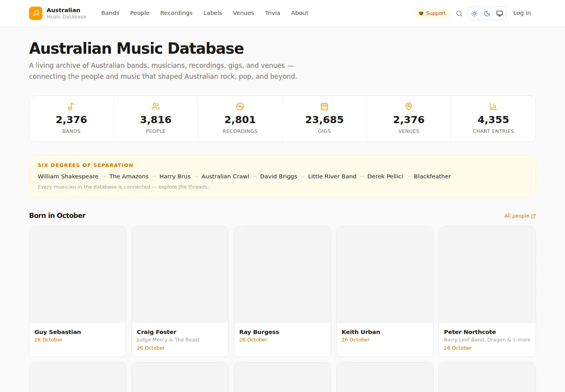This screenshot has height=392, width=565.
Task: Open Blackfeather band link
Action: coord(432,176)
